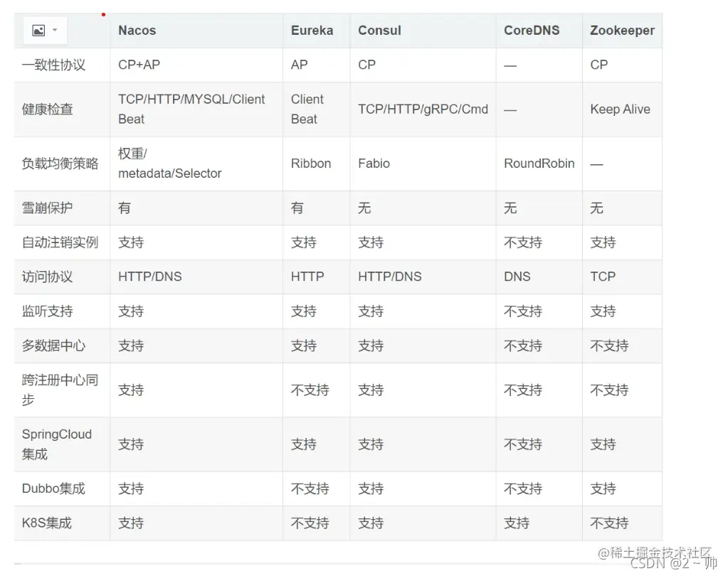Click 无 in Zookeeper 雪崩保护 row

coord(596,208)
